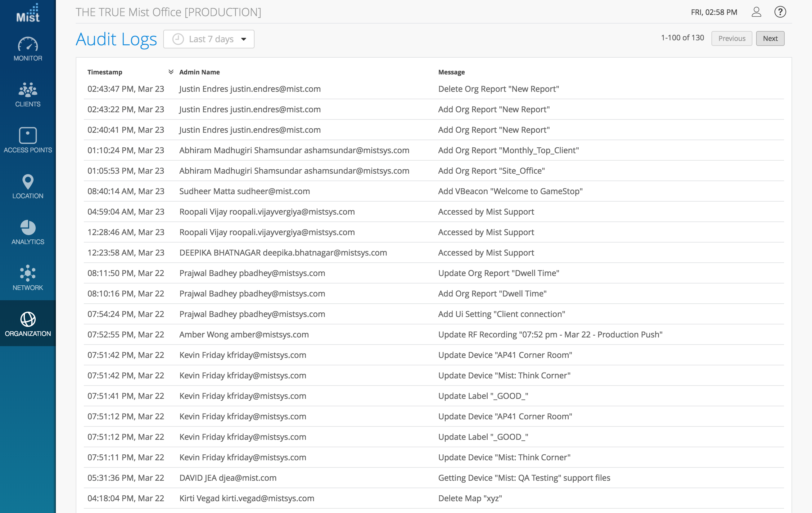812x513 pixels.
Task: Sort by Admin Name column header
Action: click(x=199, y=72)
